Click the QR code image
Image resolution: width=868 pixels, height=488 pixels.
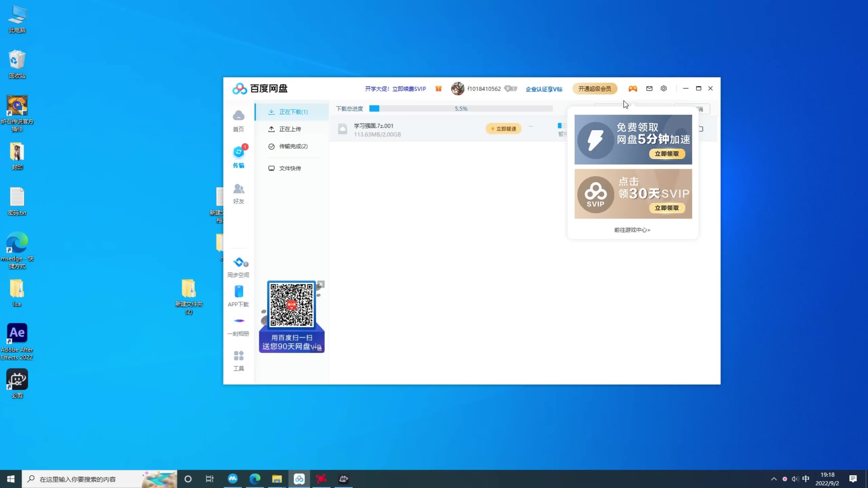click(292, 305)
